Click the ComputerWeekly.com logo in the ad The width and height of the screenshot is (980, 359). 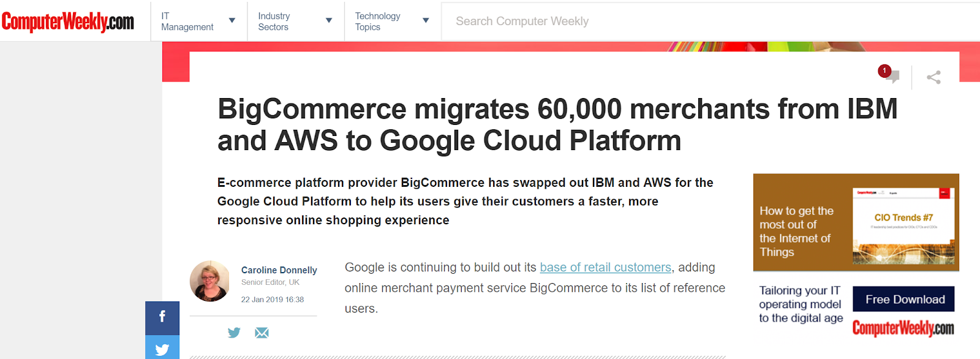903,328
